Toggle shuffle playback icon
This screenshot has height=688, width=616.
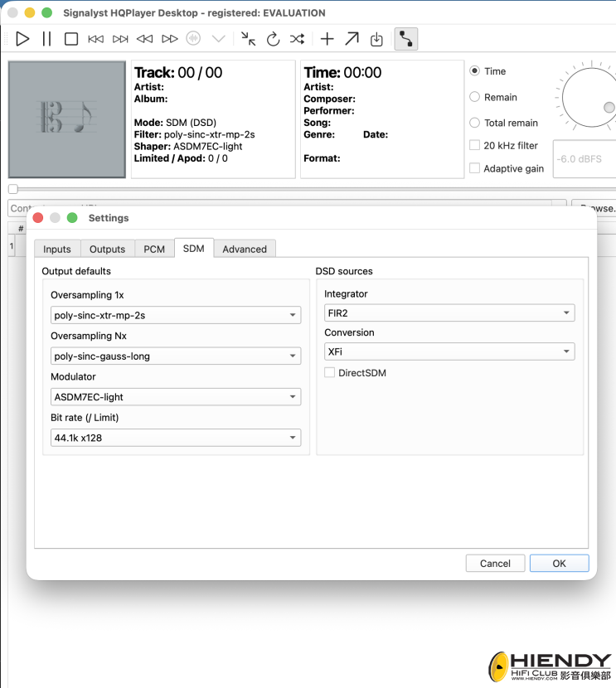point(298,39)
